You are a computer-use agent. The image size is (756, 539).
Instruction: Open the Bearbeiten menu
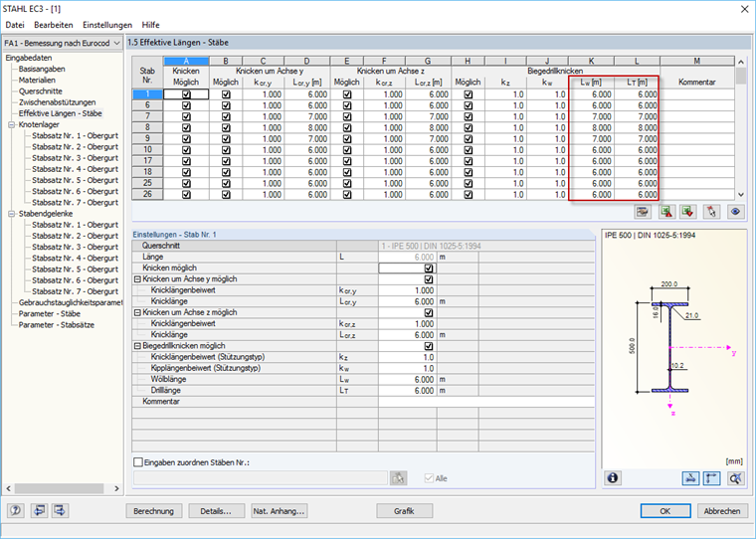(x=54, y=25)
